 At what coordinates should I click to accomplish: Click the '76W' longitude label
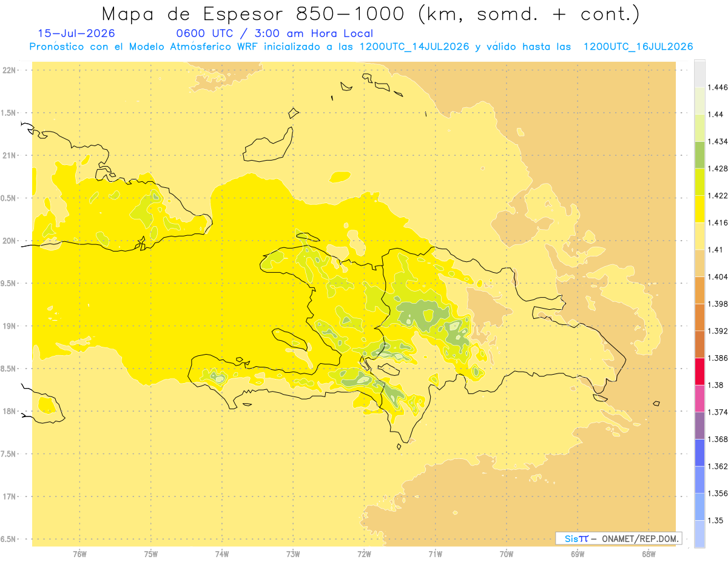79,554
